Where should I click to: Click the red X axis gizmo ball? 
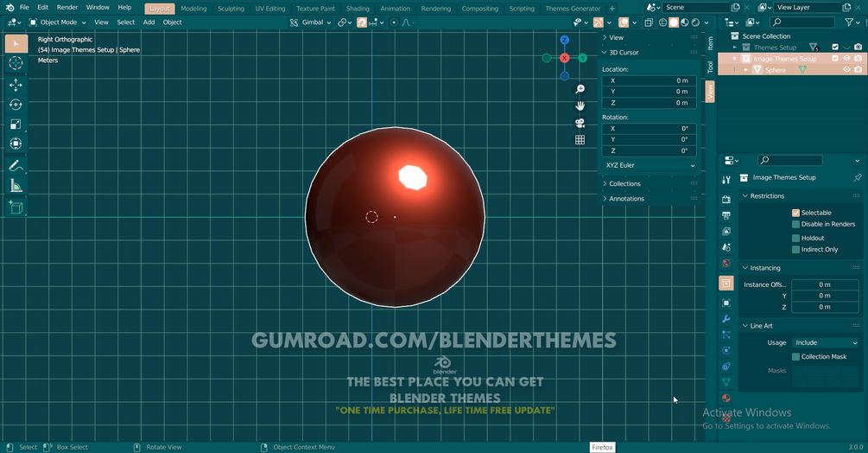(x=565, y=58)
